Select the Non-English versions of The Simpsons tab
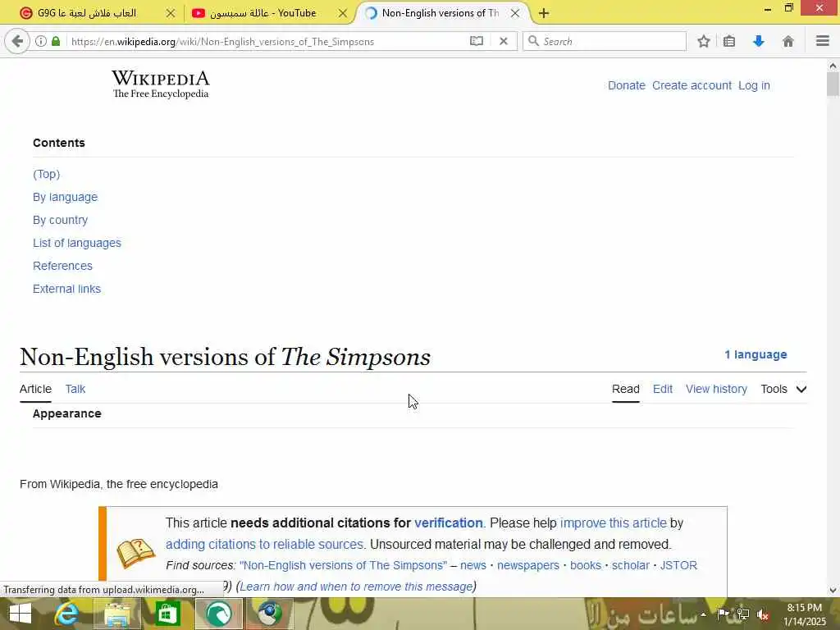Viewport: 840px width, 630px height. click(440, 13)
